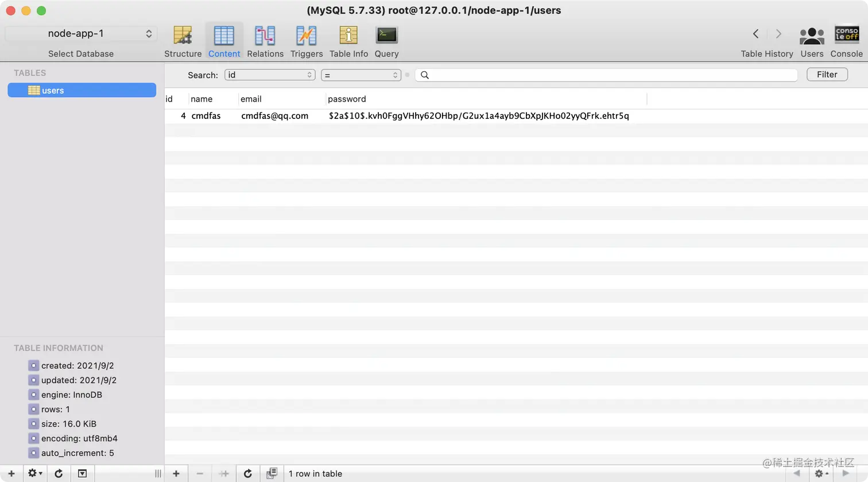Switch to the Content view

point(224,41)
